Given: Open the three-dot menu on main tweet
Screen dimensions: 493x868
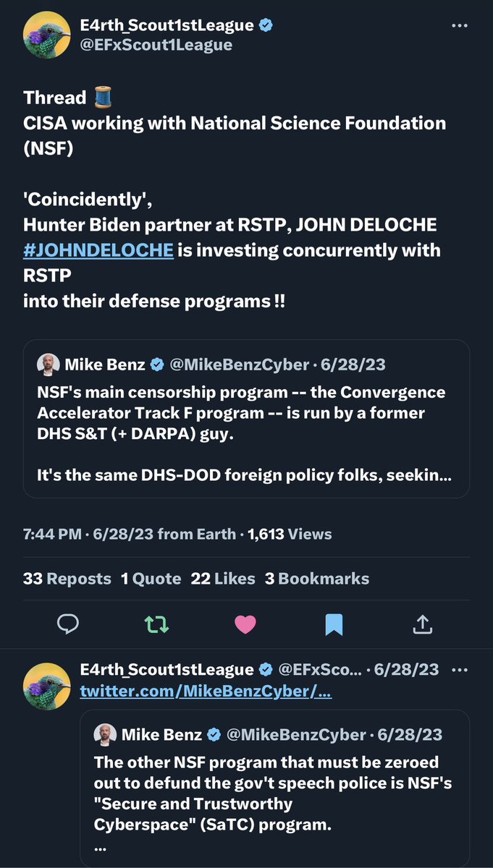Looking at the screenshot, I should (x=460, y=25).
